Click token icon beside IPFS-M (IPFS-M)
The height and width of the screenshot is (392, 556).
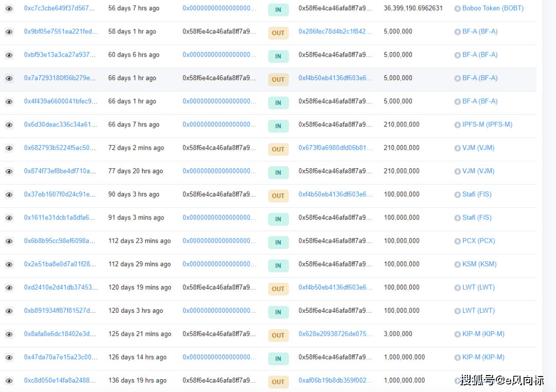tap(458, 125)
